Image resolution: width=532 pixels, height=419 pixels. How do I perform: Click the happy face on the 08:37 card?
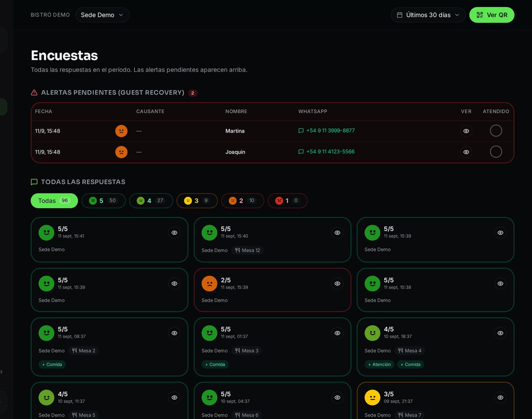[x=47, y=333]
